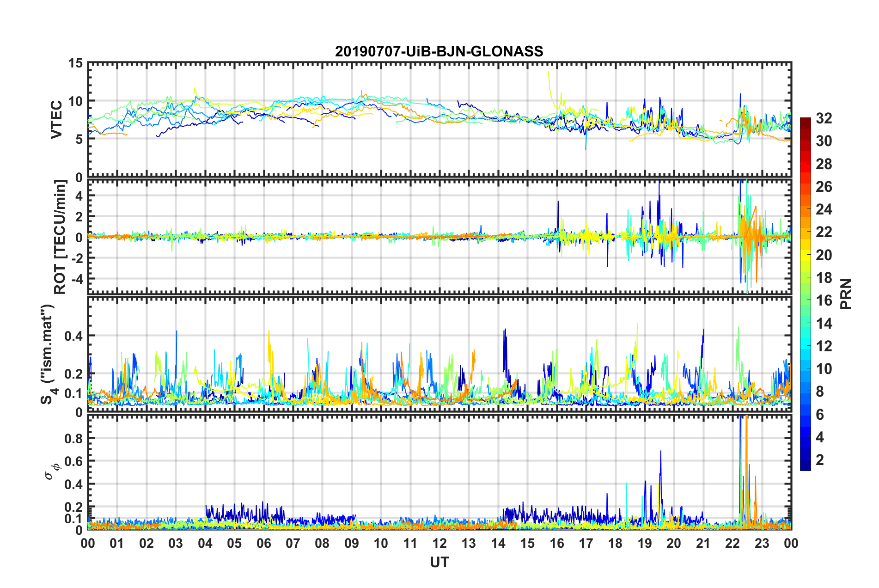Click x-axis hour tick 07
Image resolution: width=879 pixels, height=588 pixels.
click(293, 543)
